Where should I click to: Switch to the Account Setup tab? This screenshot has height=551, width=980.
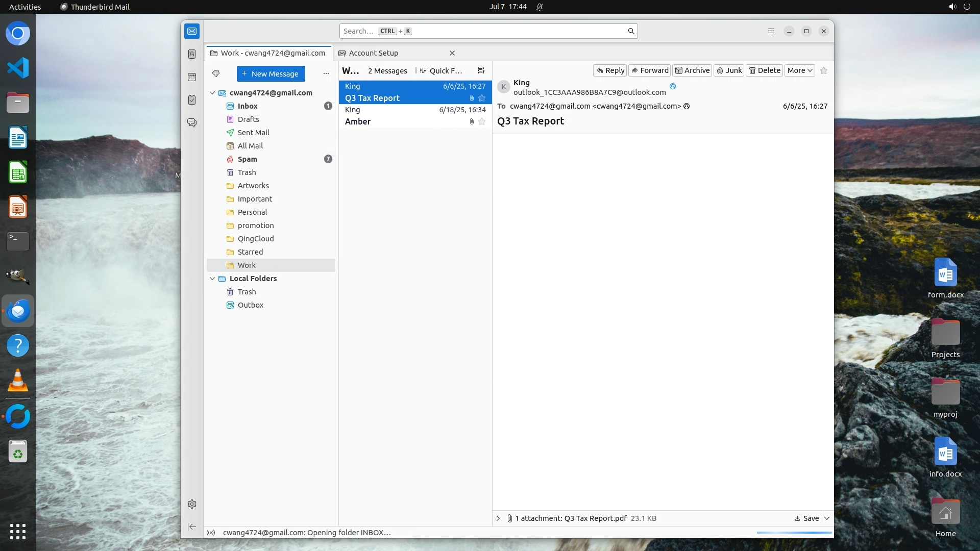pos(374,53)
